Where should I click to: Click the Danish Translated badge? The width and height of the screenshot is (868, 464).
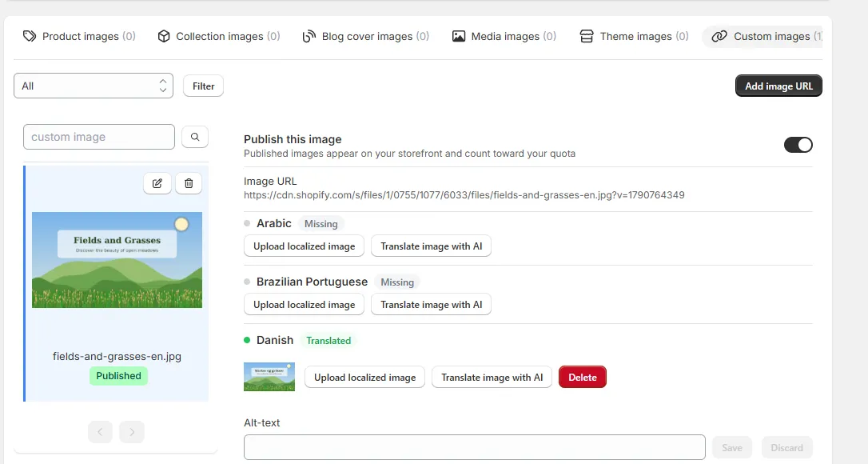(x=328, y=340)
